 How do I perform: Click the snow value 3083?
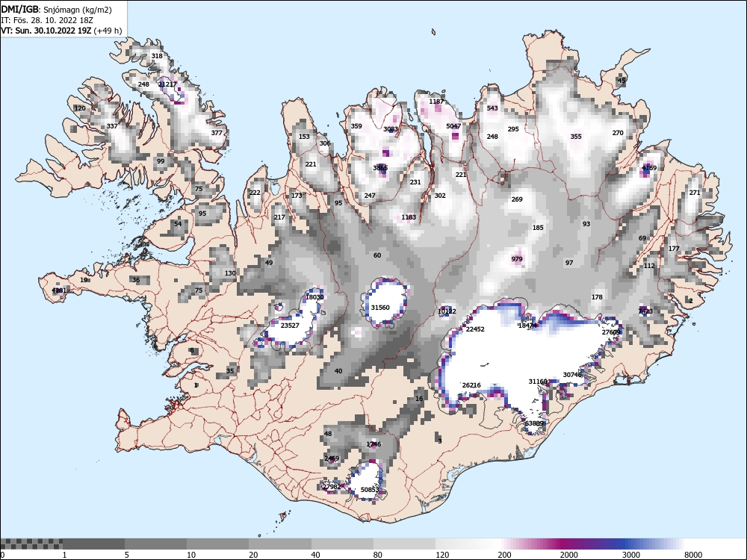(391, 129)
